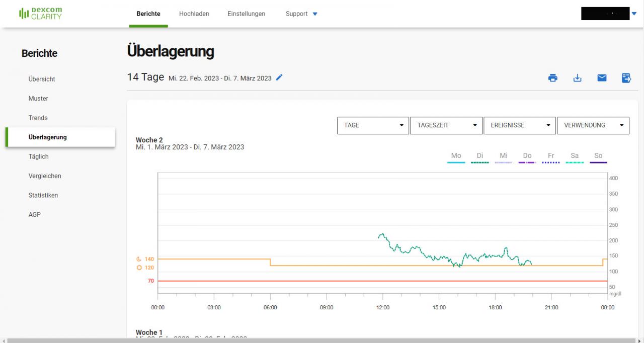Switch to the Hochladen tab
This screenshot has height=343, width=644.
[194, 14]
